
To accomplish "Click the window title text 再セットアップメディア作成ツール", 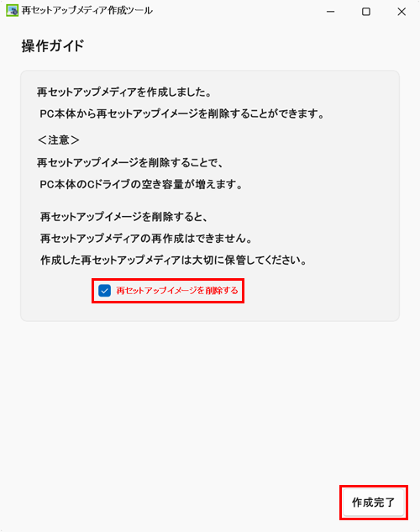I will (x=87, y=11).
